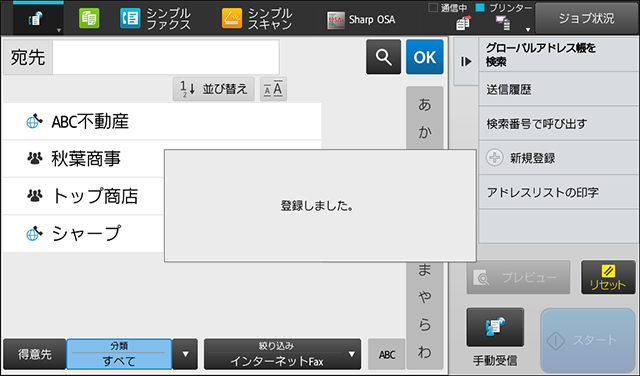Click the 宛先 destination input field
640x376 pixels.
coord(166,57)
